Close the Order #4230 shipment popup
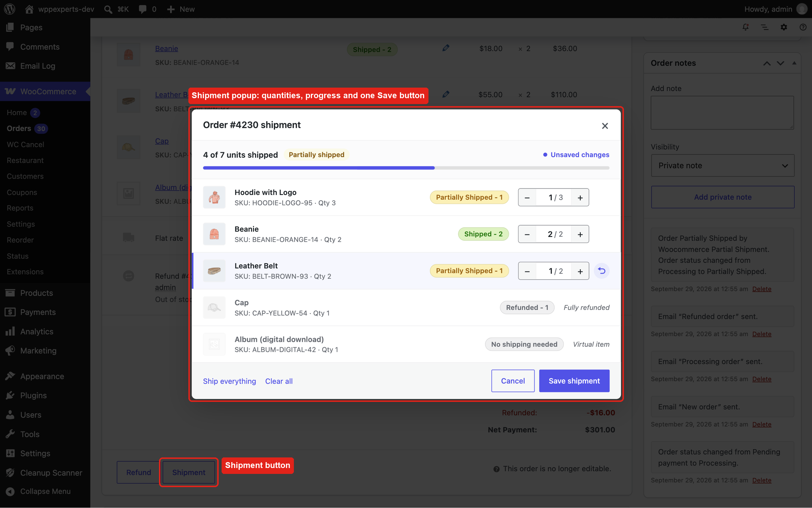812x508 pixels. [x=605, y=126]
